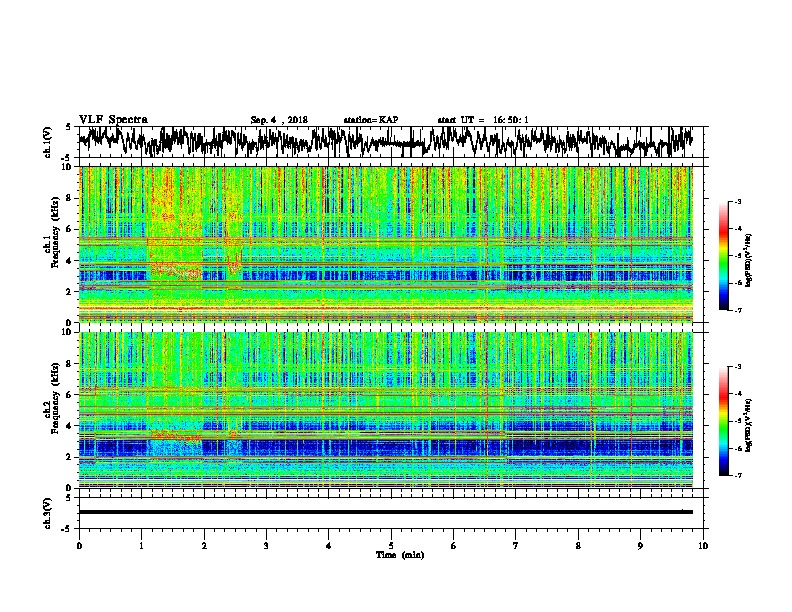Screen dimensions: 792x612
Task: Click the "ch.1(V)" waveform axis label
Action: point(48,142)
